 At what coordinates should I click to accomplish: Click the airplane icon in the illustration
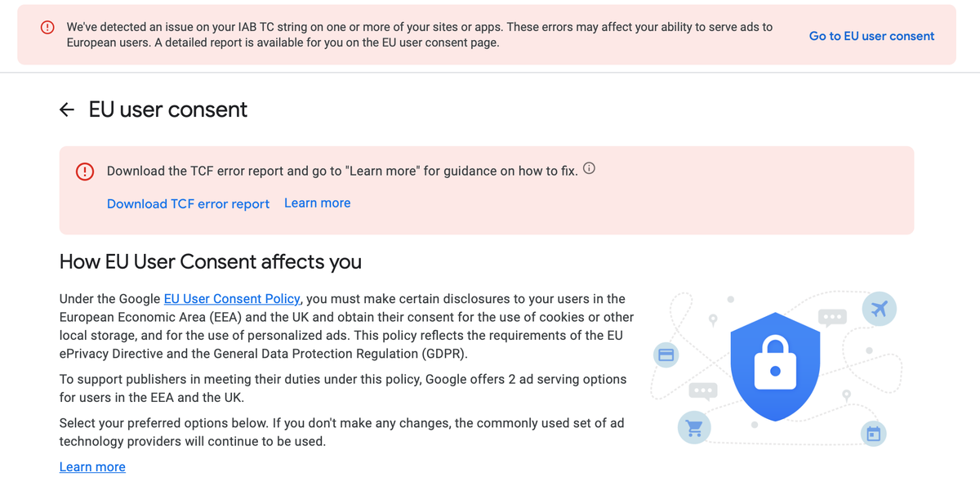coord(879,309)
